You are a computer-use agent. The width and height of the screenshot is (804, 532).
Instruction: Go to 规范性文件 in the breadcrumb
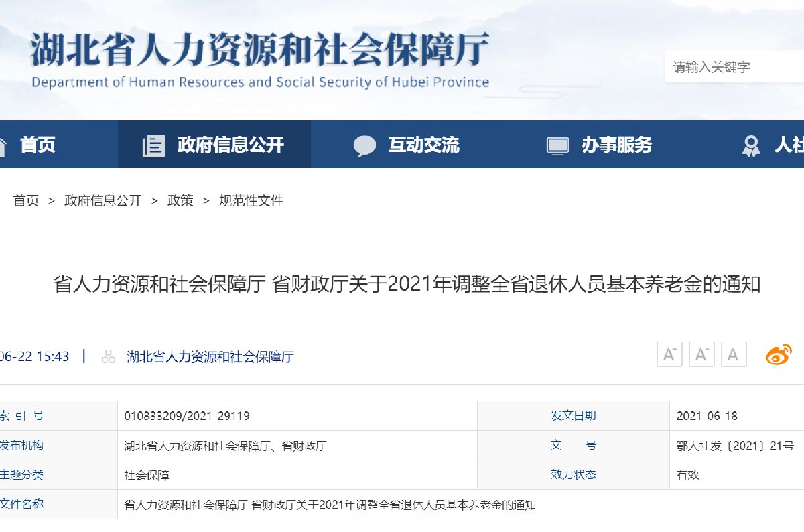(251, 200)
